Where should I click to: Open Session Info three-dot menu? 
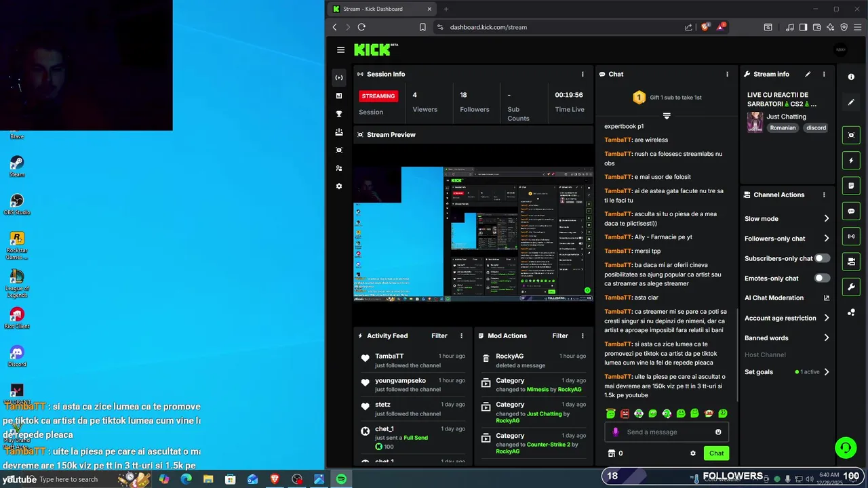583,74
